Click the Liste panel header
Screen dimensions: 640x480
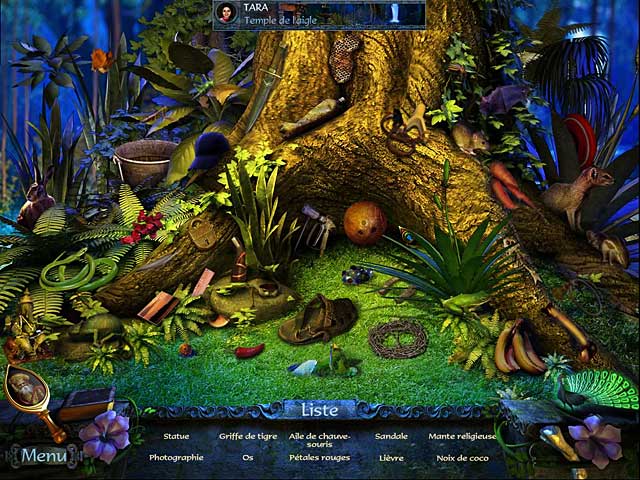click(x=319, y=409)
